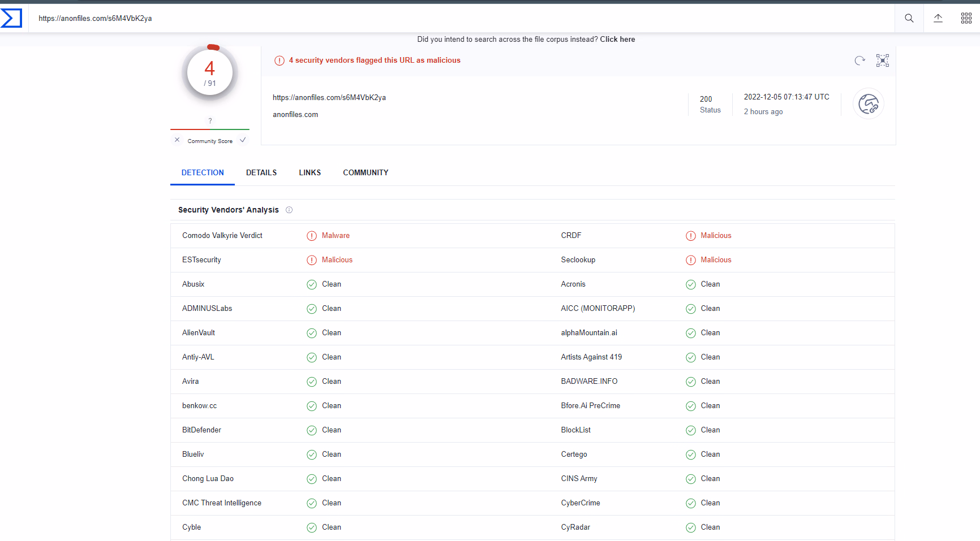Click the CMC Threat Intelligence vendor name

click(x=222, y=503)
